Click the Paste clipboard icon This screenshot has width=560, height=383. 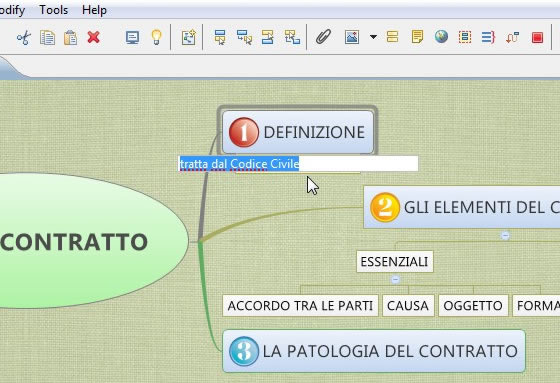[x=70, y=37]
